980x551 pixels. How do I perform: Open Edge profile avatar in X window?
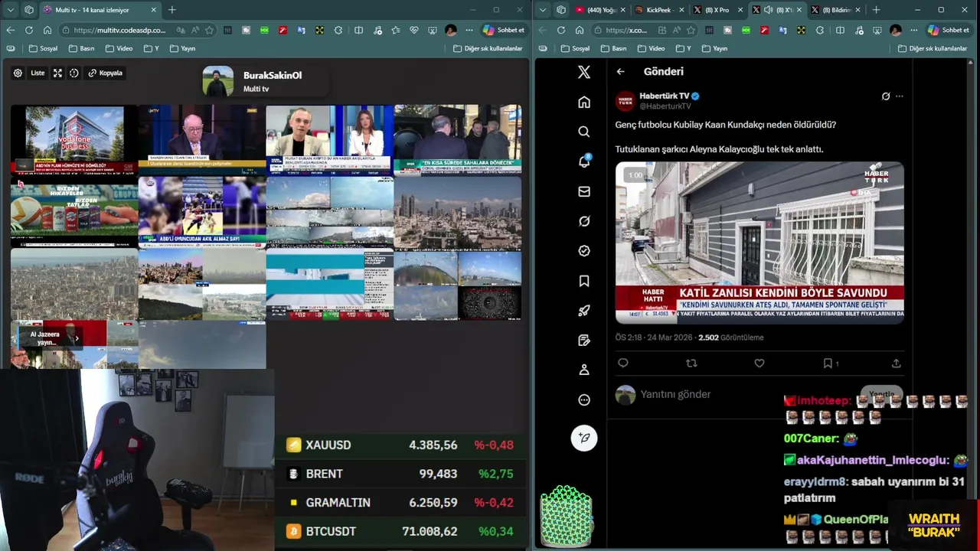896,30
